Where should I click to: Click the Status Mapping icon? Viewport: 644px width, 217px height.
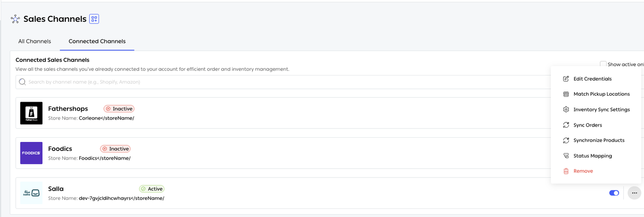tap(566, 156)
